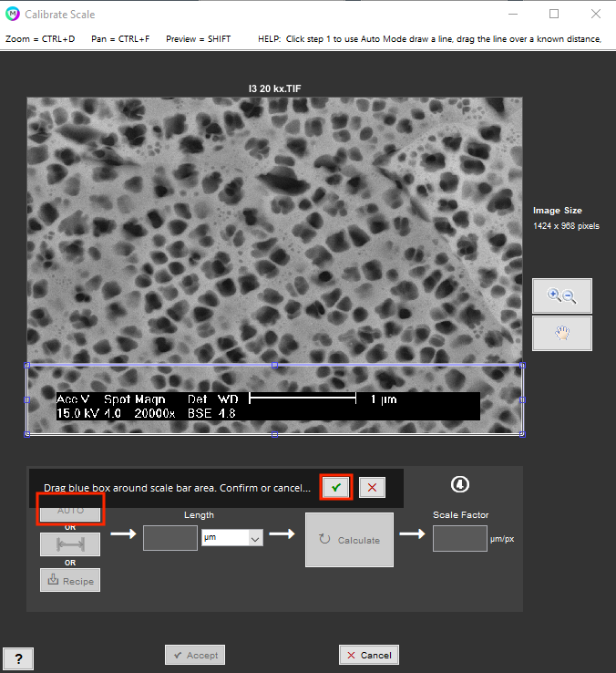Image resolution: width=616 pixels, height=673 pixels.
Task: Select the manual line draw tool
Action: [x=70, y=545]
